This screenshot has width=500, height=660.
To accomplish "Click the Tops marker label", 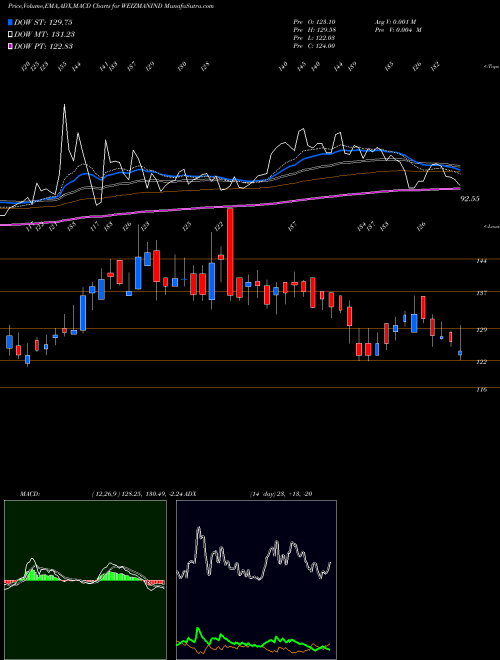I will (x=491, y=67).
